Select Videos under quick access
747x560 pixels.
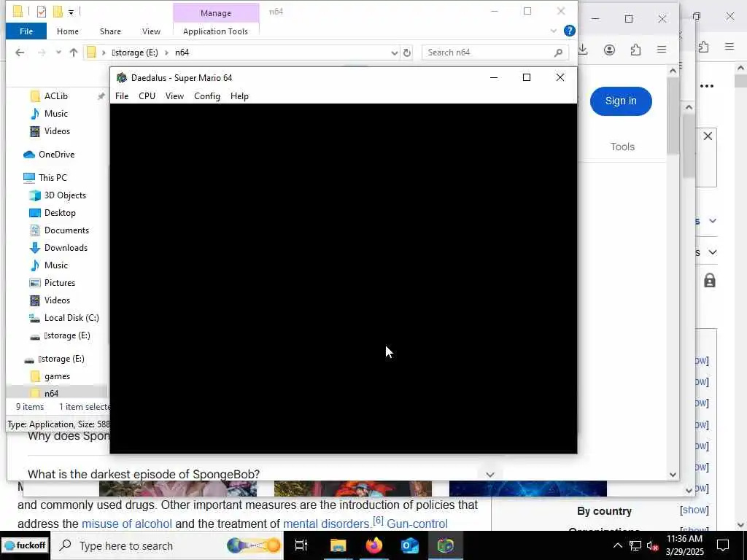coord(57,131)
